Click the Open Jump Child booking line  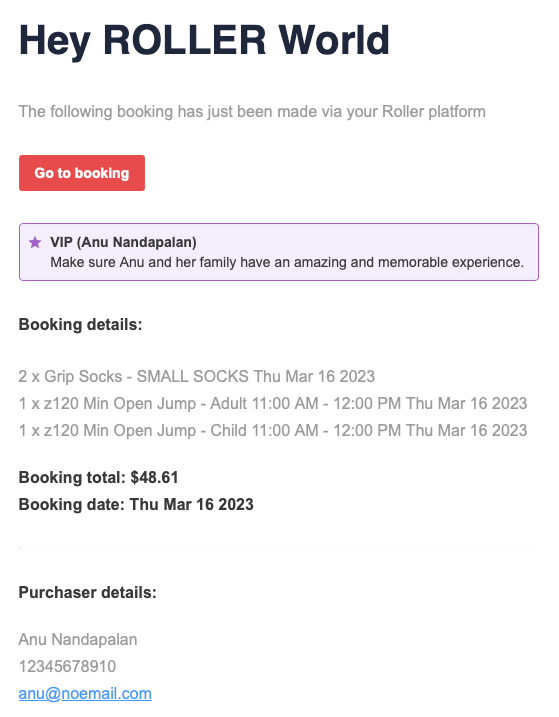click(273, 430)
